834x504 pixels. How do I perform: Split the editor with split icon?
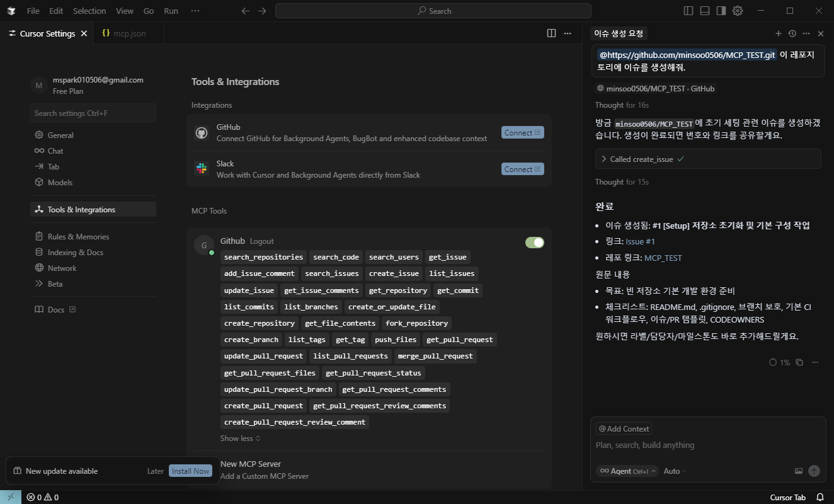click(551, 33)
